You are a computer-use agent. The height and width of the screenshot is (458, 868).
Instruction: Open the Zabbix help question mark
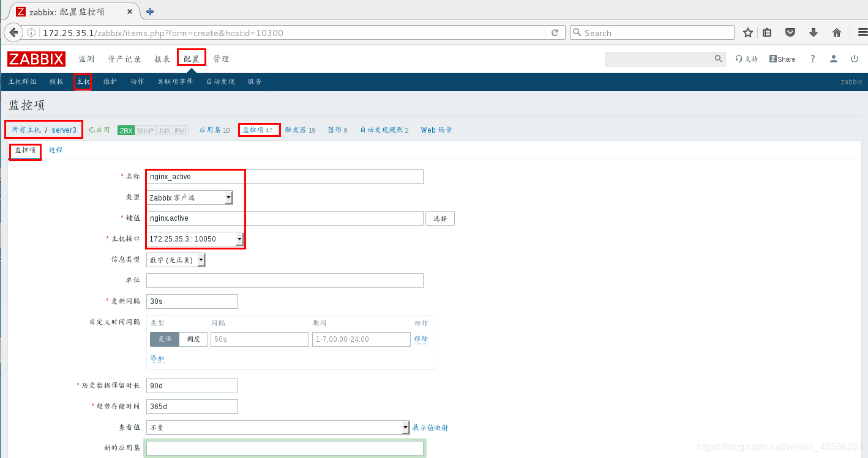813,59
